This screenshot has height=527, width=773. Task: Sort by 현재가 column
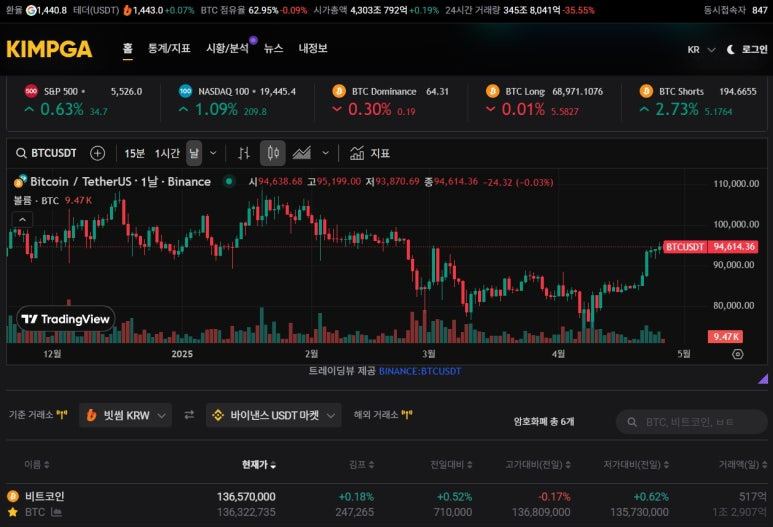click(258, 464)
